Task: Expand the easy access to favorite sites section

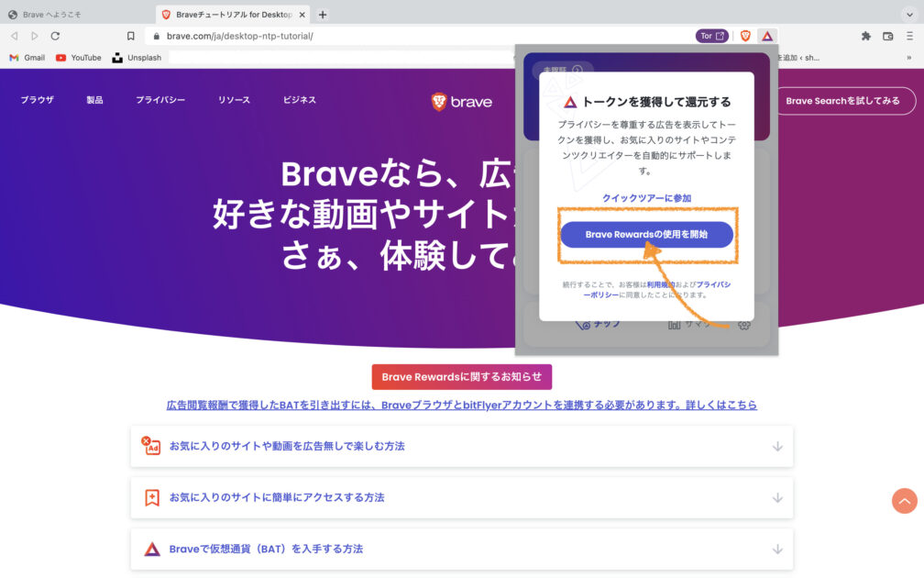Action: point(461,497)
